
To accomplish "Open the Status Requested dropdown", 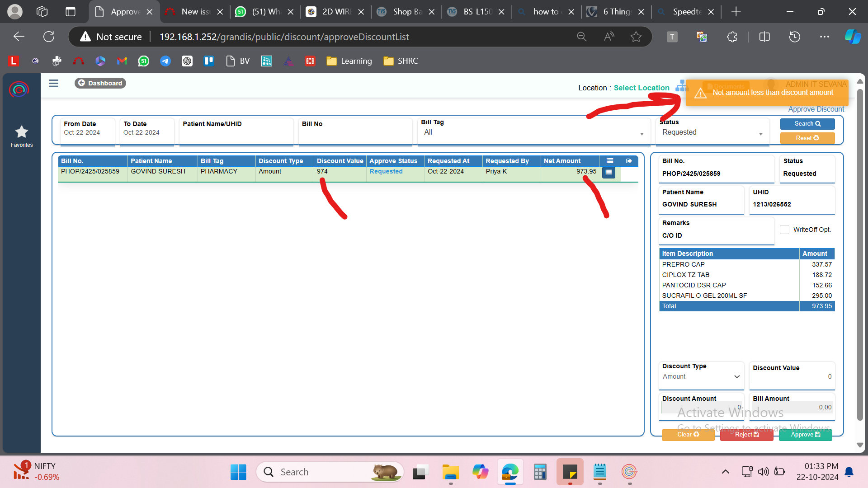I will (x=712, y=133).
